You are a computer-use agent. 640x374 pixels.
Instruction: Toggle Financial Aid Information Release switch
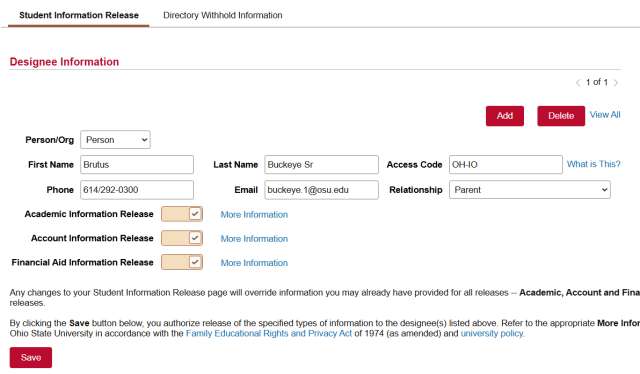182,262
